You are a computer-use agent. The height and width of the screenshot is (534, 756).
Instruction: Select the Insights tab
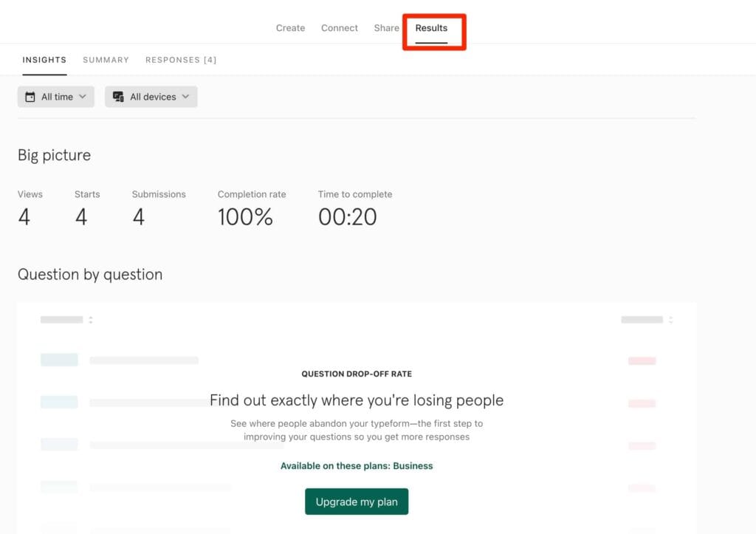pos(44,60)
